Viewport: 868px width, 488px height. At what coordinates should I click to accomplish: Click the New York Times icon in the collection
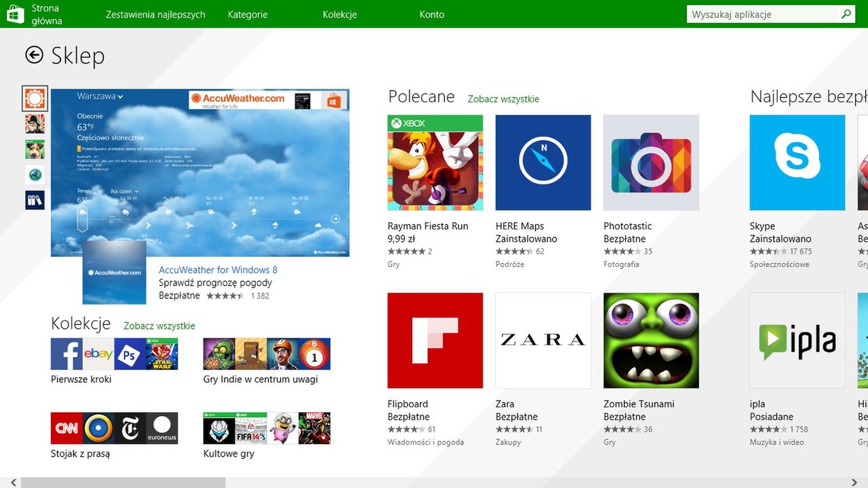pyautogui.click(x=130, y=428)
